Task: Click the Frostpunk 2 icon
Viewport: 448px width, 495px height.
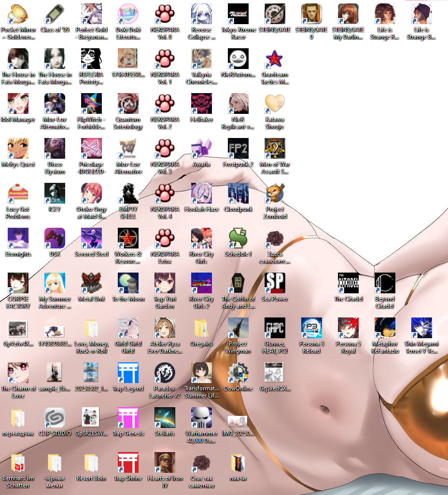Action: pos(238,149)
